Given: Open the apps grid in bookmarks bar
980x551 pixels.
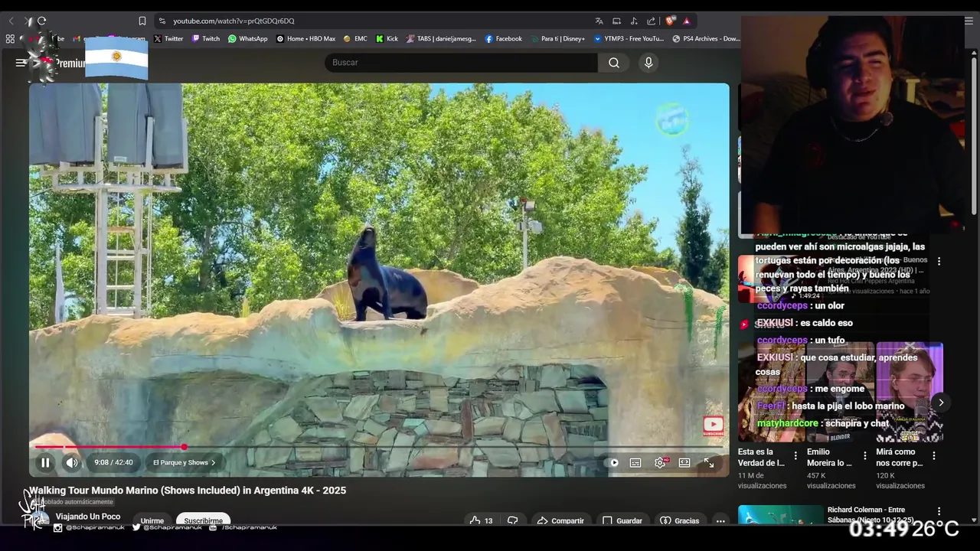Looking at the screenshot, I should [x=10, y=38].
